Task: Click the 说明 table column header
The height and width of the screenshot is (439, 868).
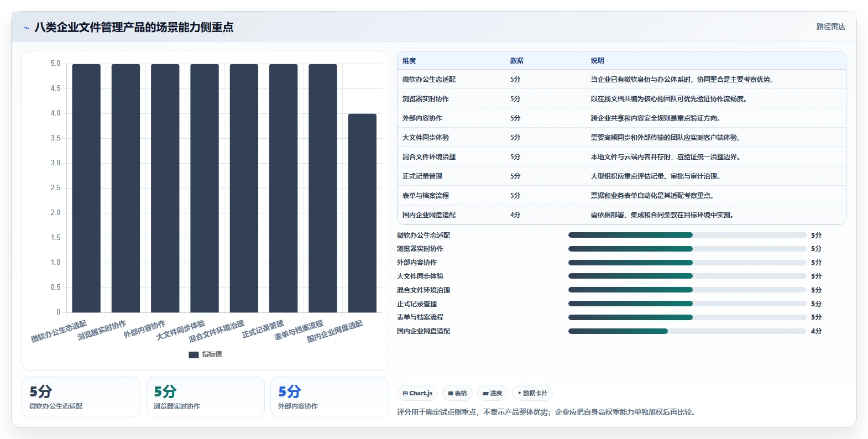Action: [x=597, y=61]
